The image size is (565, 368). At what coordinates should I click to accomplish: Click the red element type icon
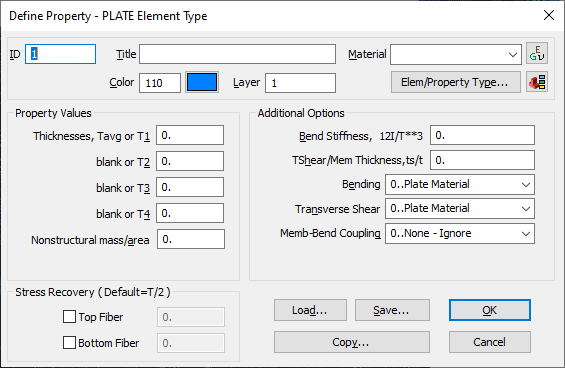(537, 82)
